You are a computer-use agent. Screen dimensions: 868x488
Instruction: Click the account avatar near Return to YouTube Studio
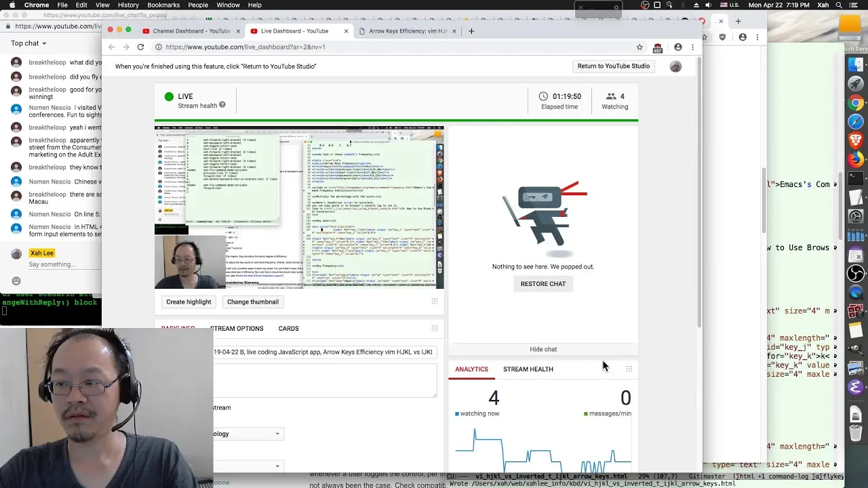coord(675,66)
